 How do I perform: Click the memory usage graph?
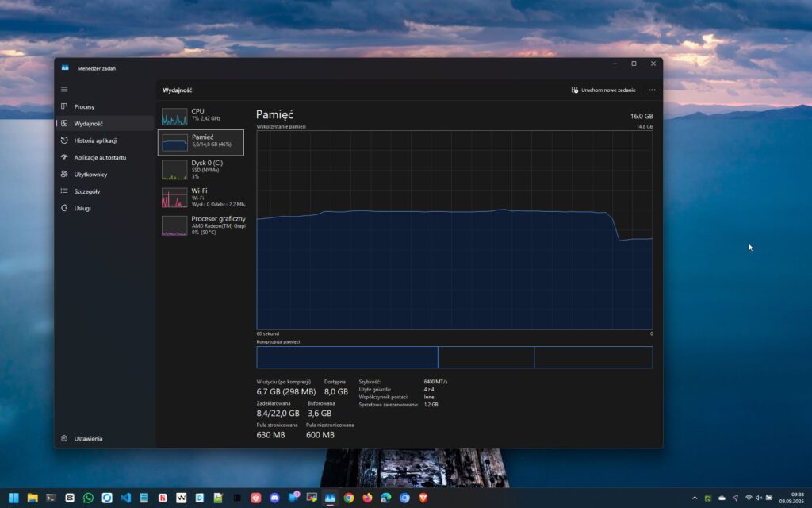pos(454,230)
